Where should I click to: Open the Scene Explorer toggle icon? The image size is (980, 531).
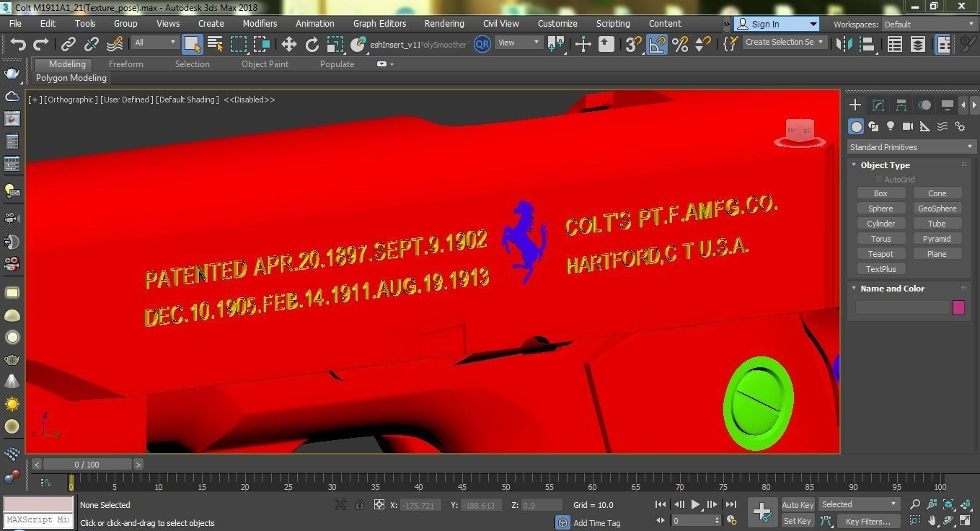895,44
